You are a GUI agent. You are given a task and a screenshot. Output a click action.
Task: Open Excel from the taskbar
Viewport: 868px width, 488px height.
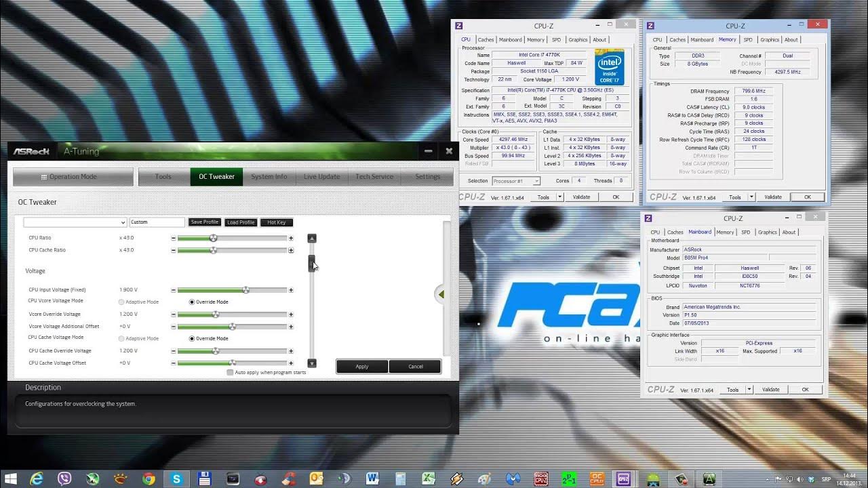click(428, 479)
